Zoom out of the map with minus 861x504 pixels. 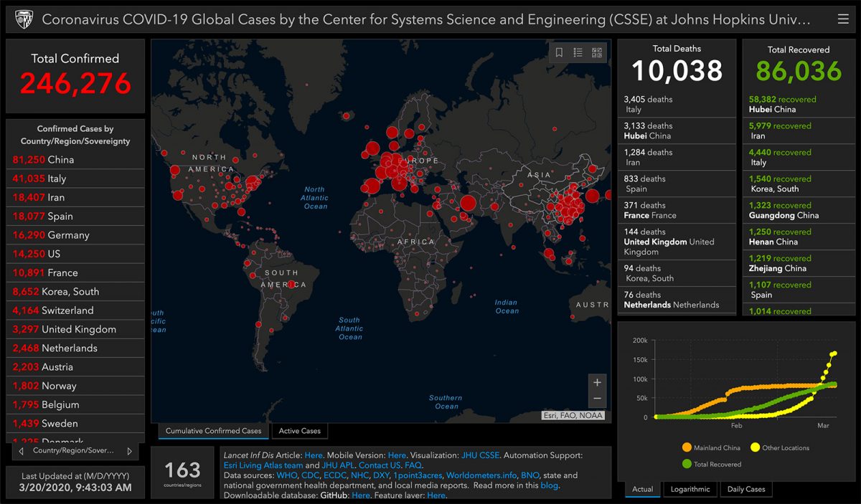[x=597, y=399]
